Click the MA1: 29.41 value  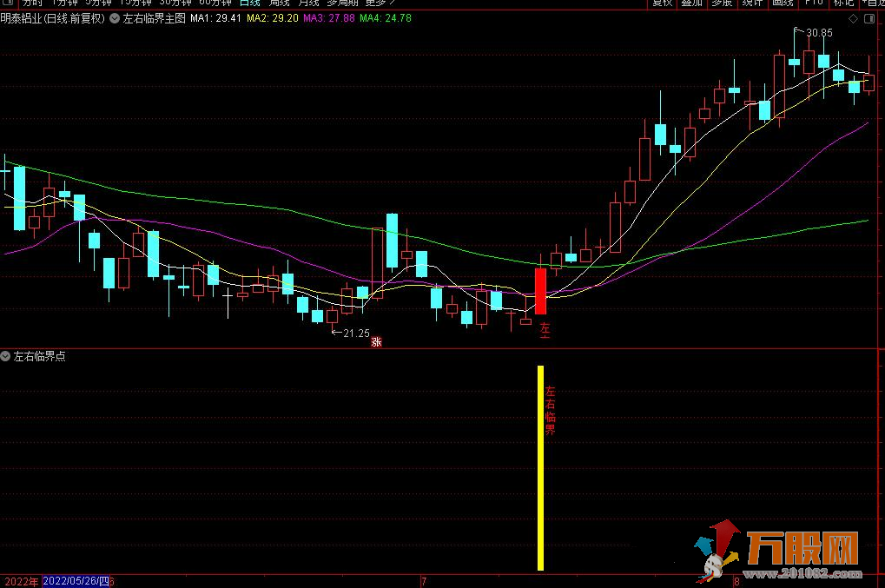[x=215, y=18]
